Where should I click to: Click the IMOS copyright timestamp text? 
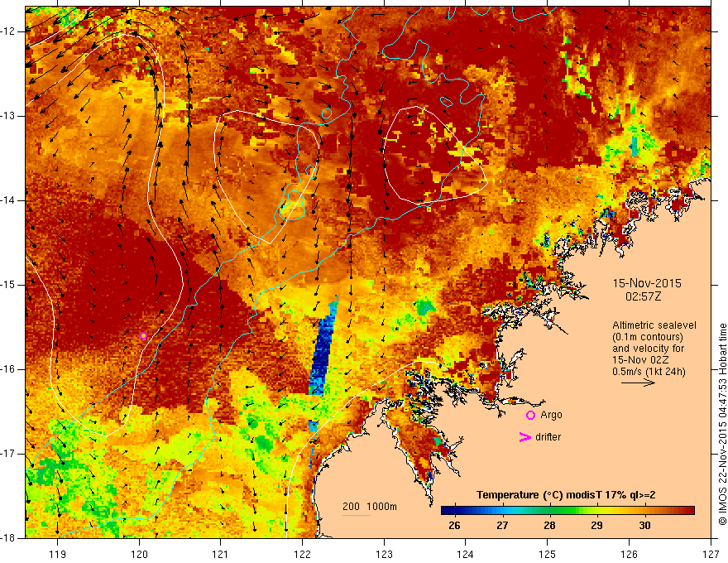click(x=722, y=424)
